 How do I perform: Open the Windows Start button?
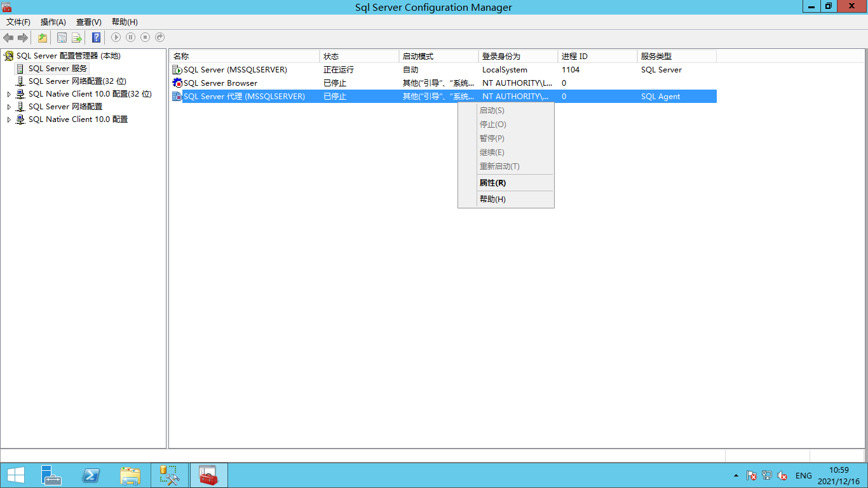pos(15,475)
